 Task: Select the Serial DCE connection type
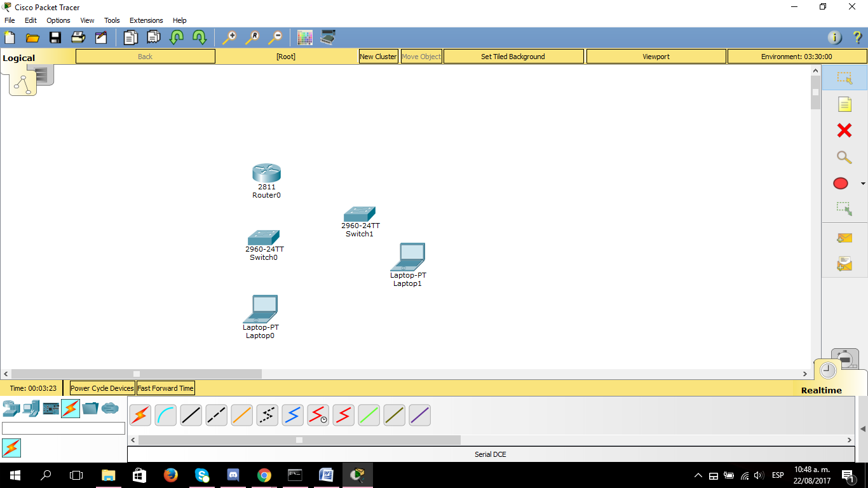[x=318, y=415]
